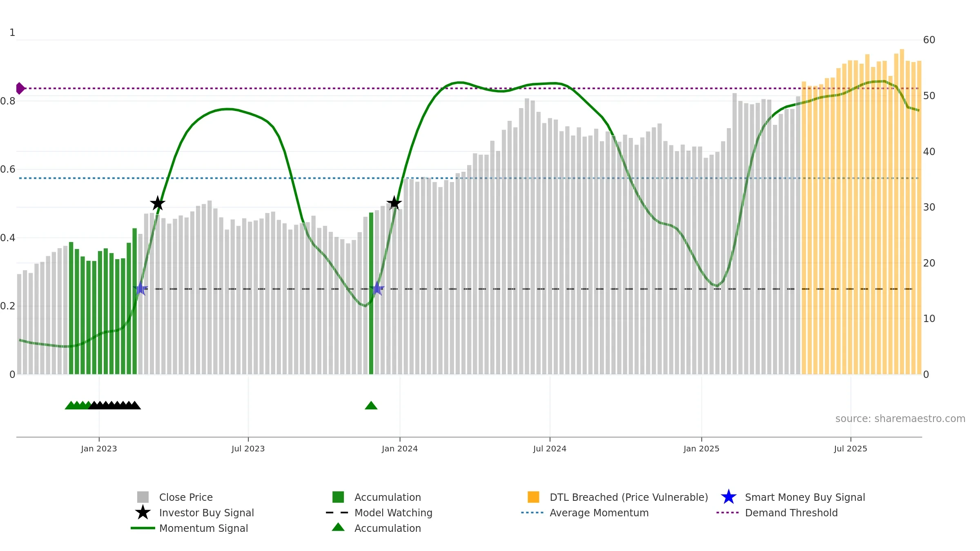Click the purple diamond Demand Threshold marker
This screenshot has height=551, width=980.
[20, 88]
